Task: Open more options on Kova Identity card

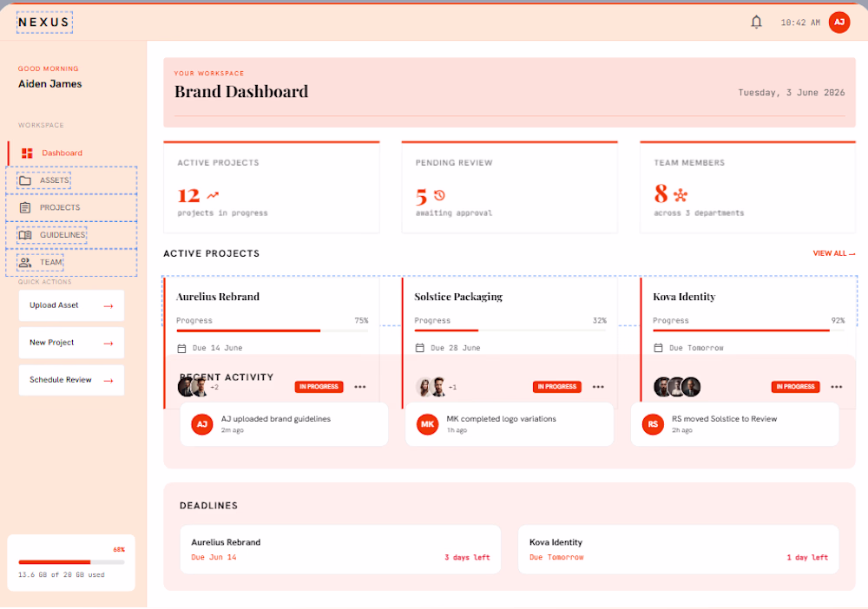Action: (x=837, y=387)
